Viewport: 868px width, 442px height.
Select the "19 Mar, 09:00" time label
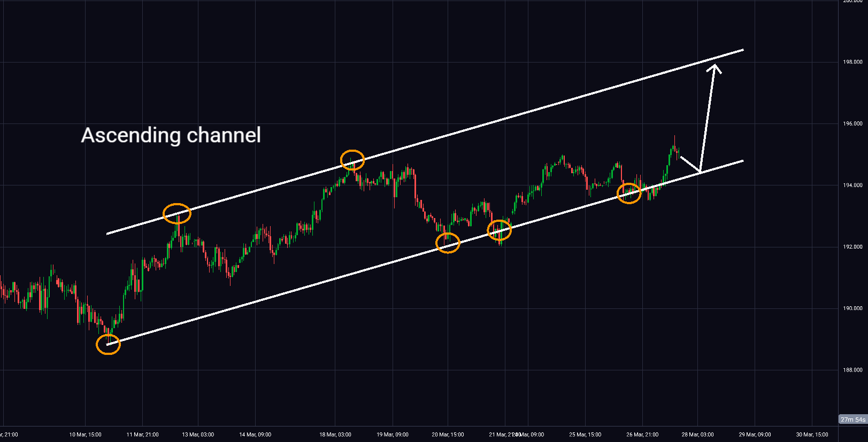click(x=393, y=435)
